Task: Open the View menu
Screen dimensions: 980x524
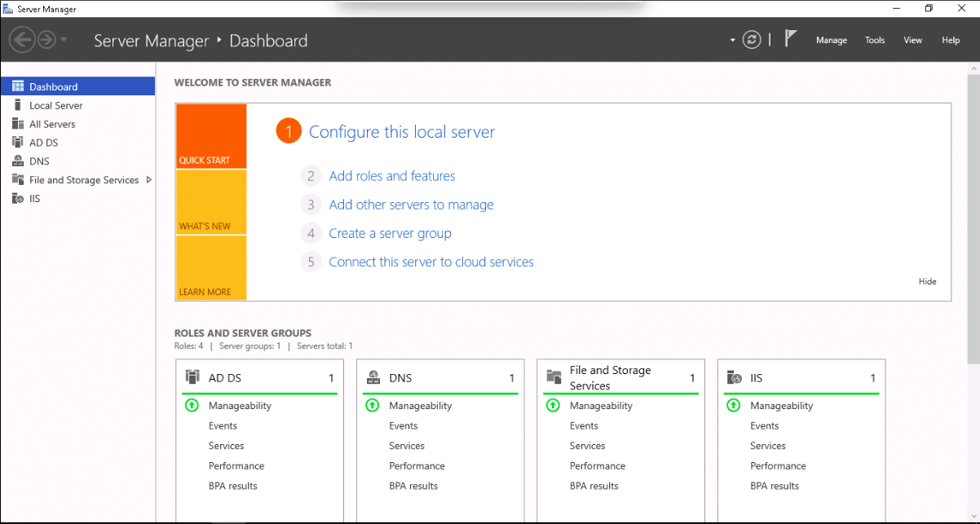Action: coord(913,40)
